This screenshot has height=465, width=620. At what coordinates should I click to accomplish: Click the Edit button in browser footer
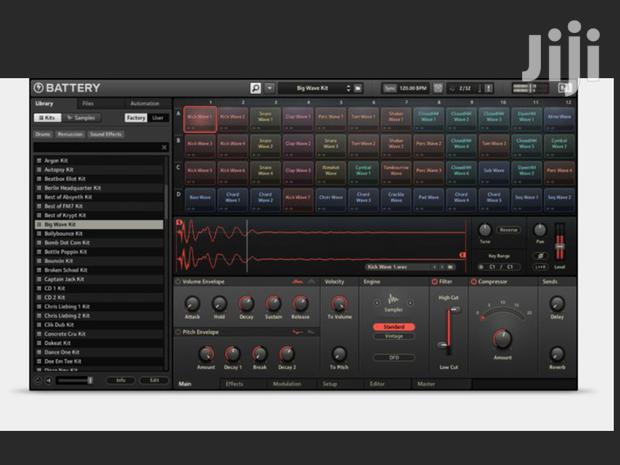(154, 380)
